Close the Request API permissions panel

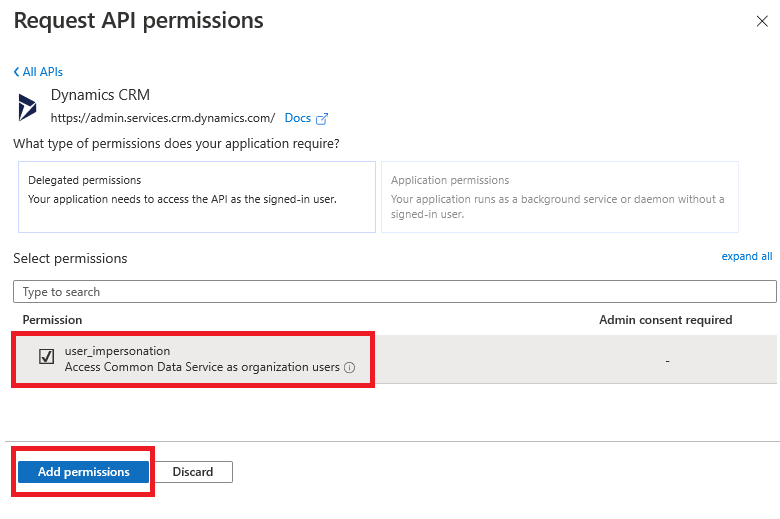pyautogui.click(x=762, y=22)
